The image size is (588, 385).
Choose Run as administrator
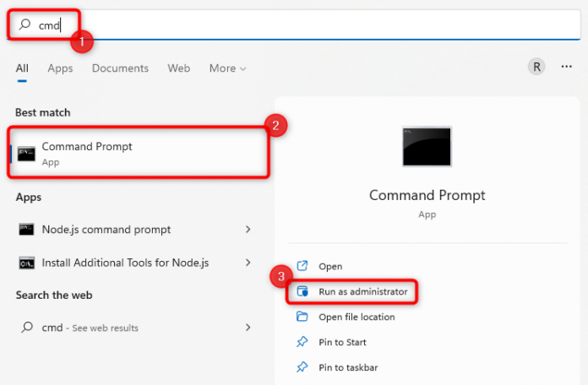[x=362, y=292]
